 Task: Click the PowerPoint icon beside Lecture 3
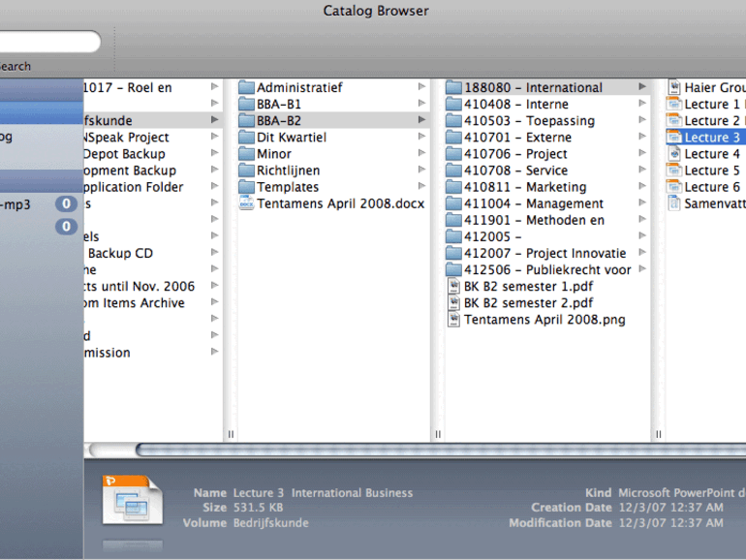coord(674,137)
